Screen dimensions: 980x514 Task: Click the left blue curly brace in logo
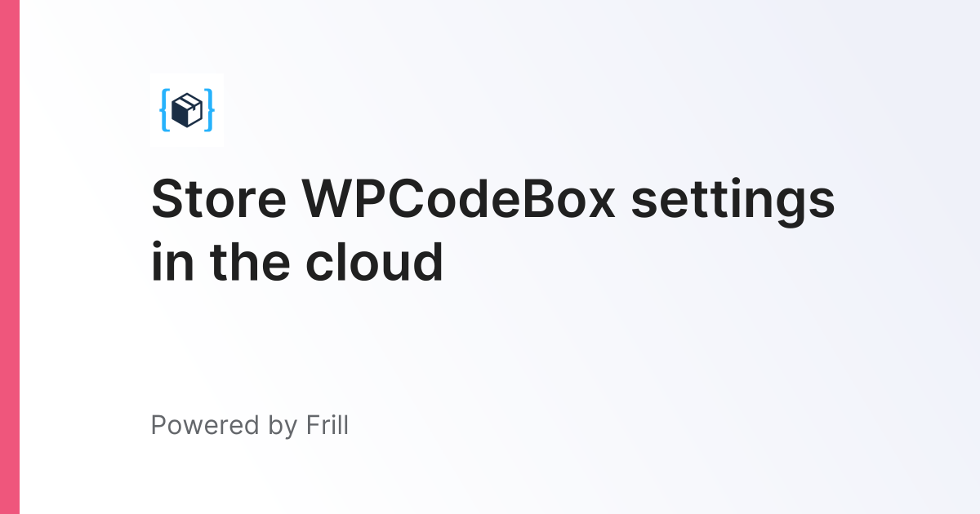[166, 110]
